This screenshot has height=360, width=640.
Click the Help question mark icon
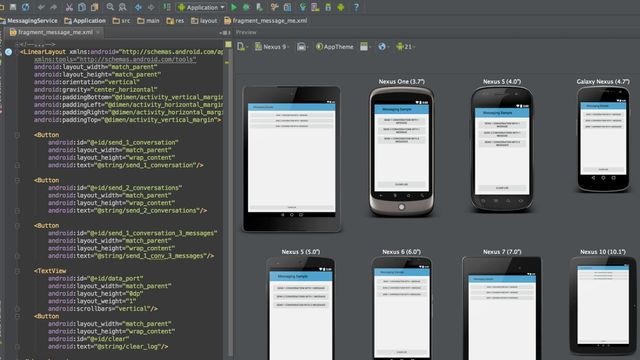[x=356, y=7]
